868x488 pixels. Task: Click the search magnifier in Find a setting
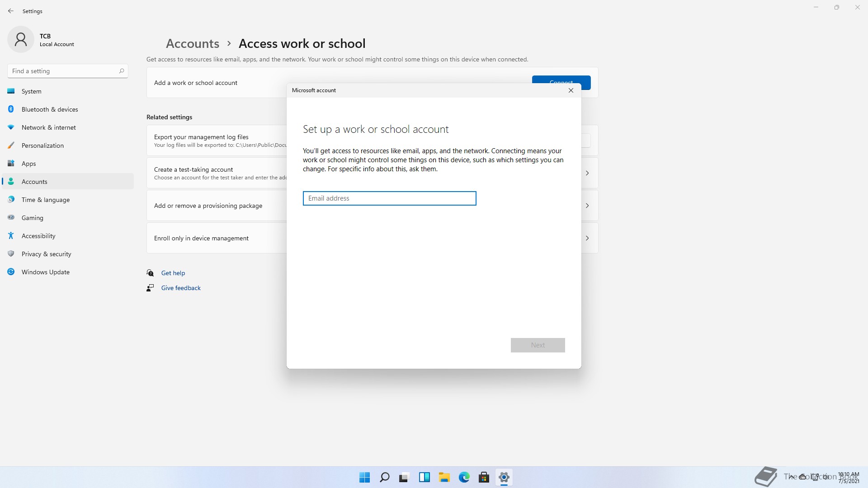point(121,71)
